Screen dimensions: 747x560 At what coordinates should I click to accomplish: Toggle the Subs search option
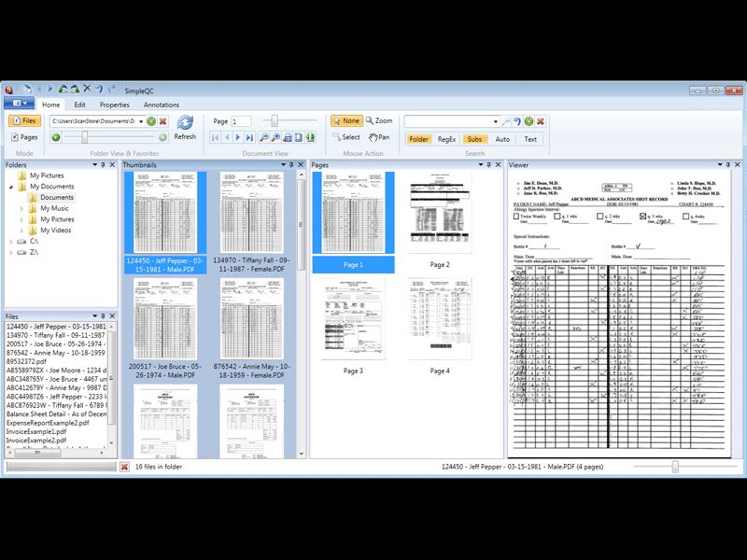pos(474,139)
